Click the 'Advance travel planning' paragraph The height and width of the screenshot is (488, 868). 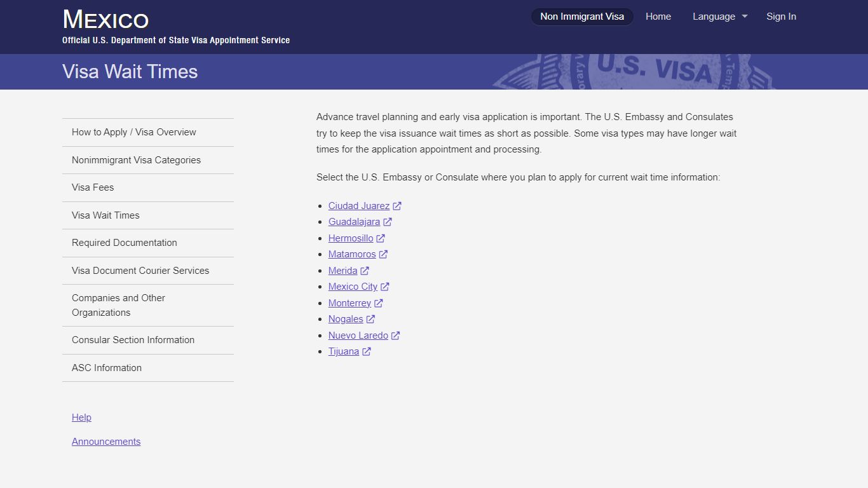click(x=527, y=133)
